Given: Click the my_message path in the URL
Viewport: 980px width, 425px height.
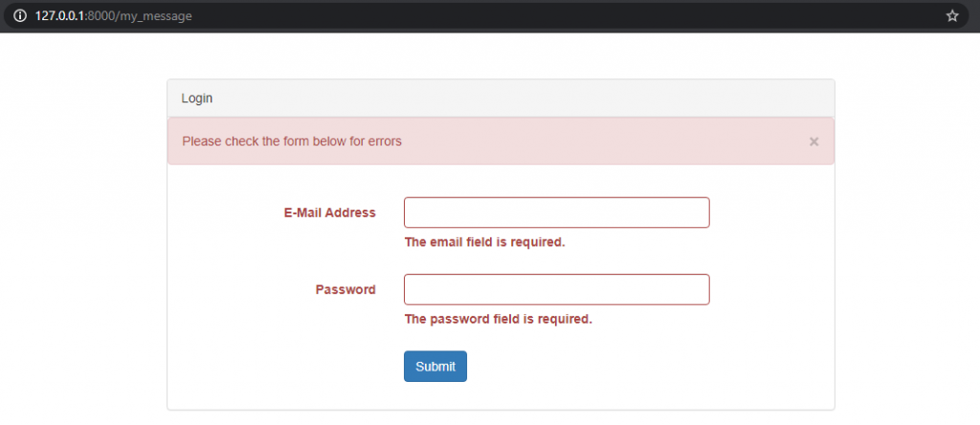Looking at the screenshot, I should point(157,16).
